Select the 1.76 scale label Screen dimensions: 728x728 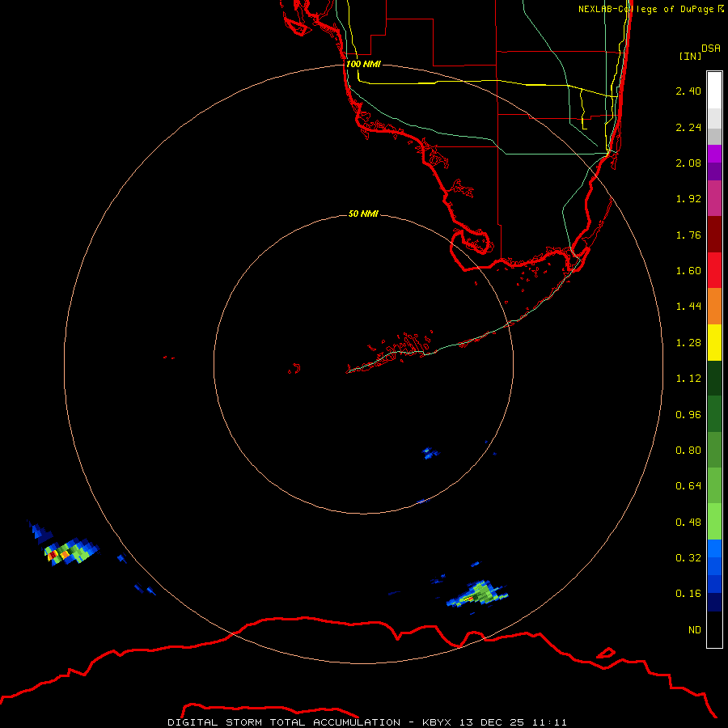pos(688,235)
